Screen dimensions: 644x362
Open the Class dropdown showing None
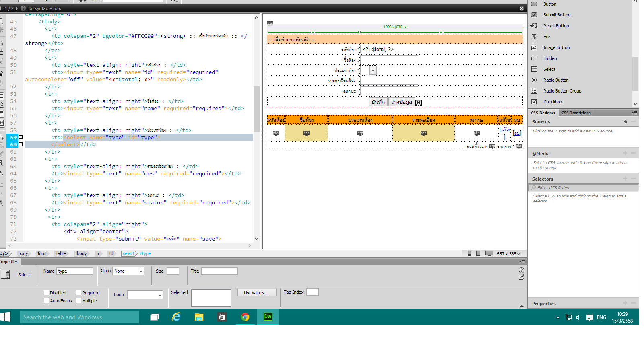[x=128, y=271]
